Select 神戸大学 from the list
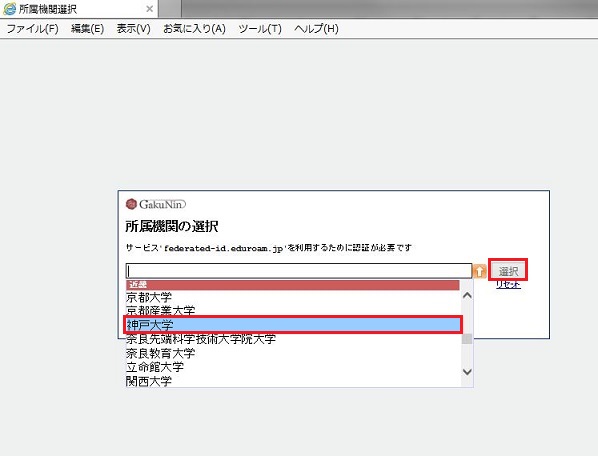Viewport: 598px width, 456px height. 293,325
